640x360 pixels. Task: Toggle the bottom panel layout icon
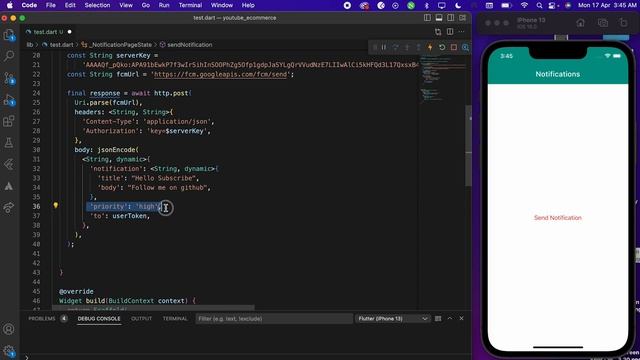coord(439,18)
